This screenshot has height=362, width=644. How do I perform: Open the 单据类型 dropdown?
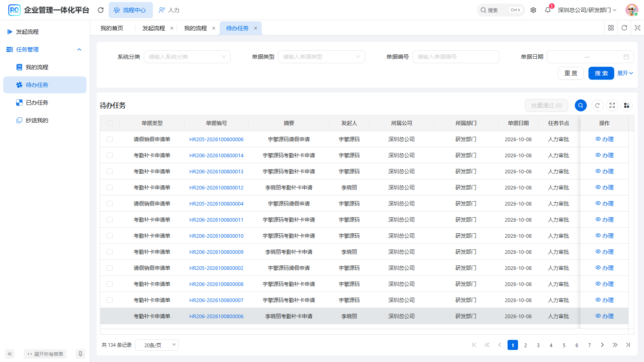(x=322, y=57)
